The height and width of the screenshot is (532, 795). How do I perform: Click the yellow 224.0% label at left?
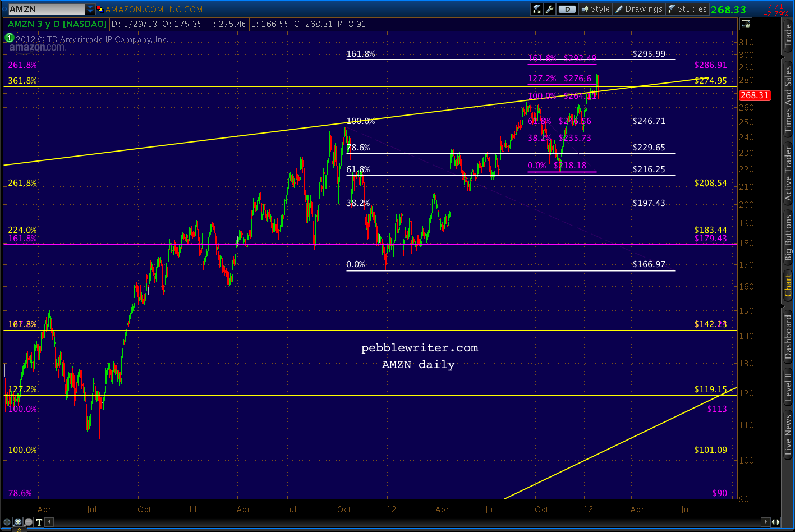22,230
